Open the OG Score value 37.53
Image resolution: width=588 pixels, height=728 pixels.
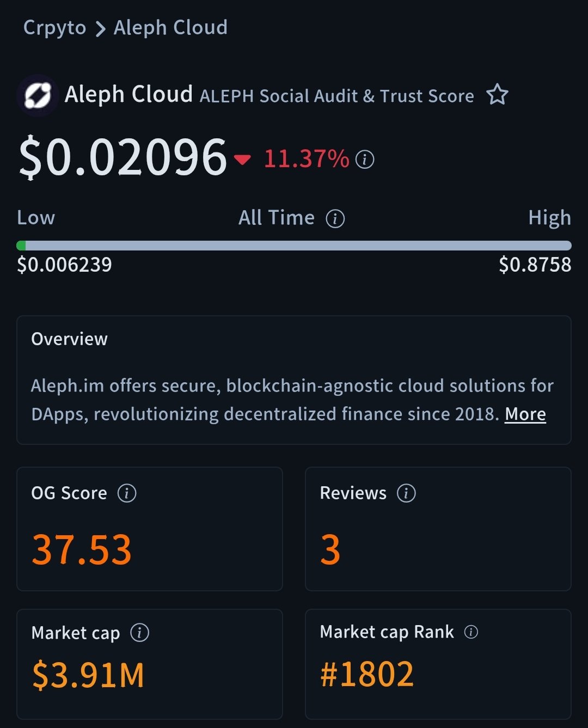[82, 549]
